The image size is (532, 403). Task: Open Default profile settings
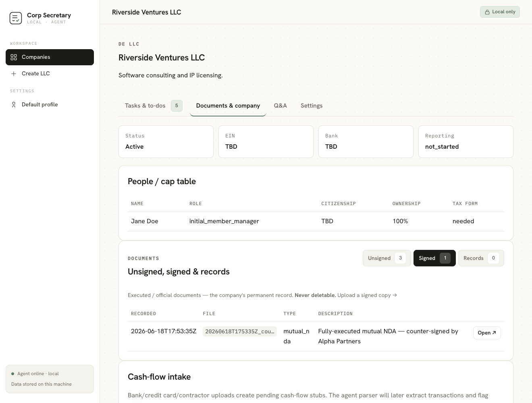50,105
